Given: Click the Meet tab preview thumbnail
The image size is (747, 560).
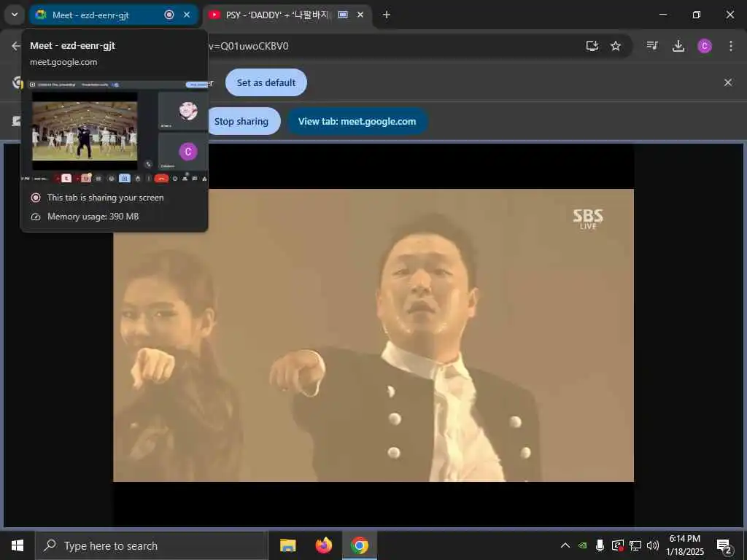Looking at the screenshot, I should [115, 131].
